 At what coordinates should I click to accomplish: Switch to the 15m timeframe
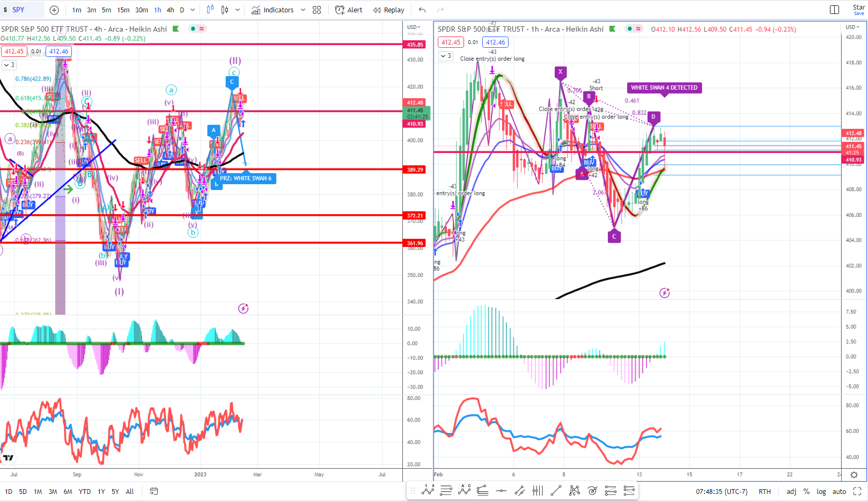pyautogui.click(x=123, y=10)
